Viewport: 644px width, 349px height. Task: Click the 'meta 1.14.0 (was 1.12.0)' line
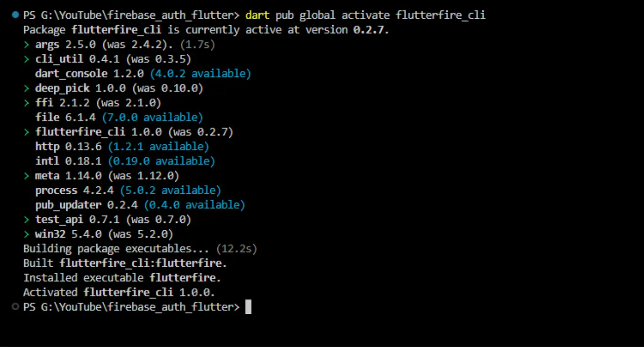pyautogui.click(x=107, y=176)
